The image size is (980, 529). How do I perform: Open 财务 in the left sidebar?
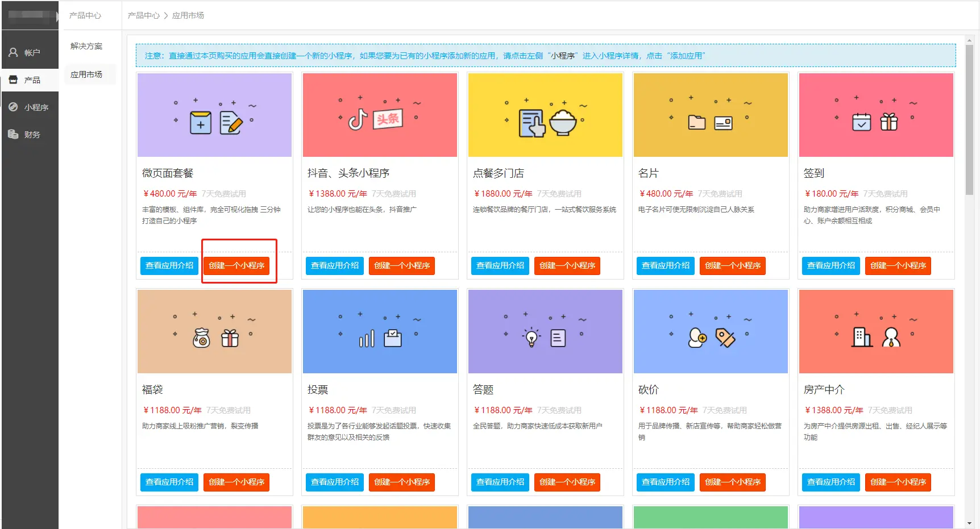point(30,134)
